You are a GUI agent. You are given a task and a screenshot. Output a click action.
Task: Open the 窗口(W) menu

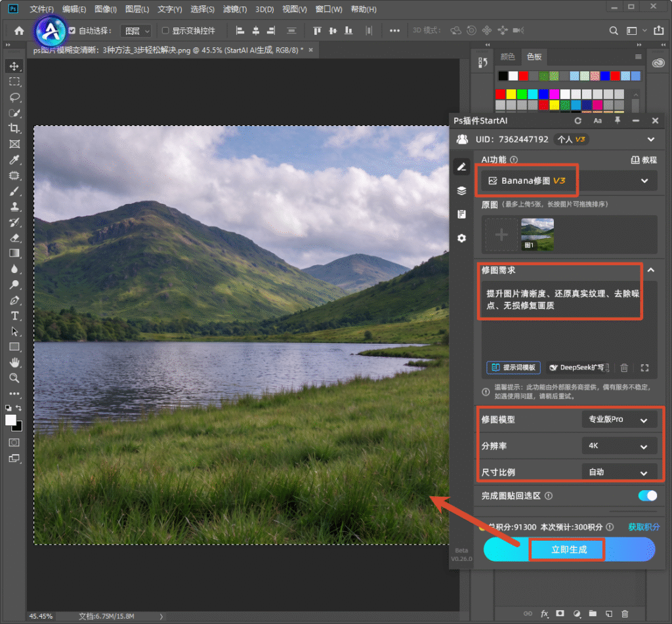pyautogui.click(x=329, y=9)
